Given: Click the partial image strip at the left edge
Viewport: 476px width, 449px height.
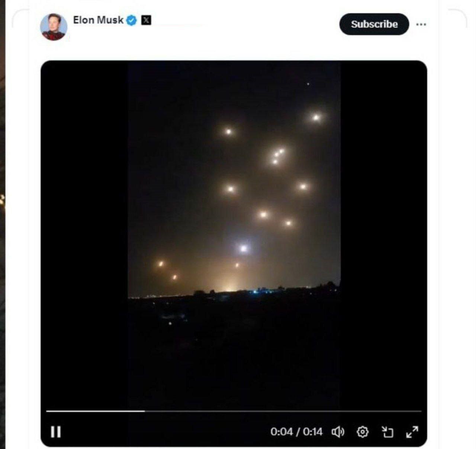Looking at the screenshot, I should (x=2, y=223).
